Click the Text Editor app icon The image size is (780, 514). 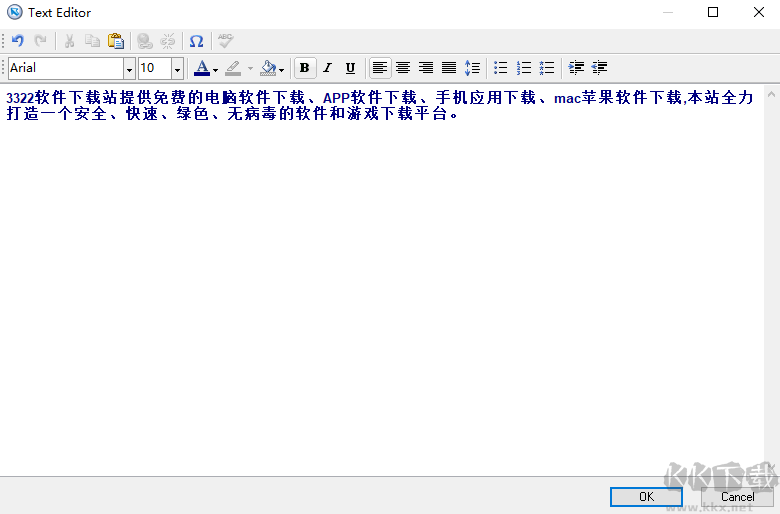pyautogui.click(x=14, y=12)
